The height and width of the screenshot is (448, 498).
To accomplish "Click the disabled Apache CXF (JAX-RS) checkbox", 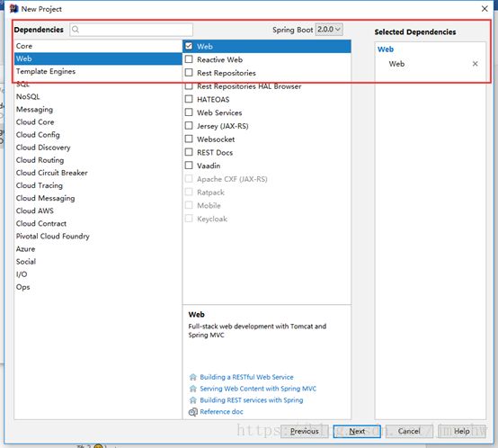I will [x=189, y=179].
